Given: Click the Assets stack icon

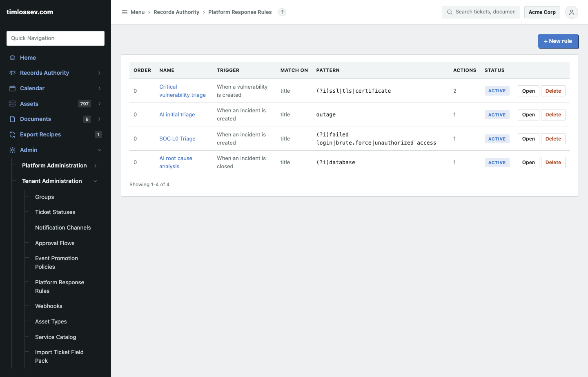Looking at the screenshot, I should pos(13,104).
